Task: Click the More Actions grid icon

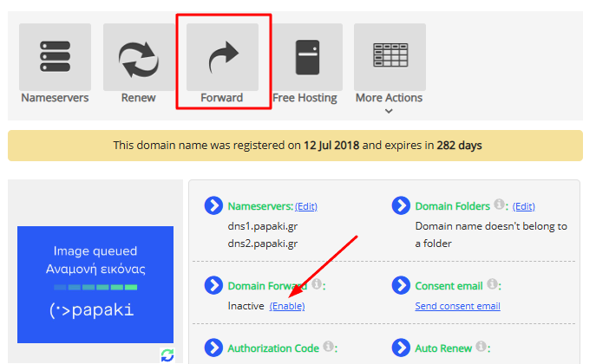Action: (390, 57)
